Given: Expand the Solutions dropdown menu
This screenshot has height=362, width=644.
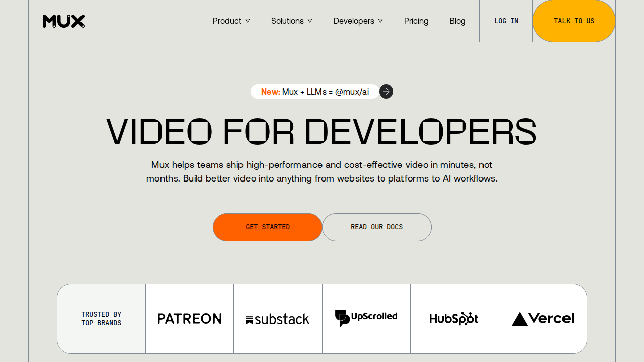Looking at the screenshot, I should (291, 21).
